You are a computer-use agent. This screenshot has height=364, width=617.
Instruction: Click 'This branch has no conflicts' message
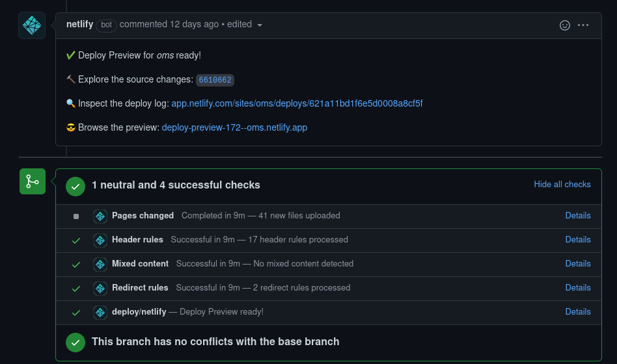click(215, 341)
